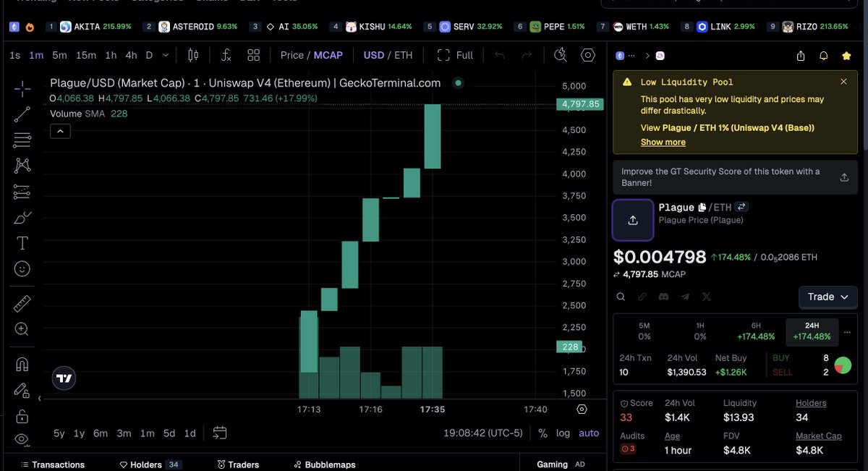Set a price alert bell
868x471 pixels.
(x=824, y=56)
